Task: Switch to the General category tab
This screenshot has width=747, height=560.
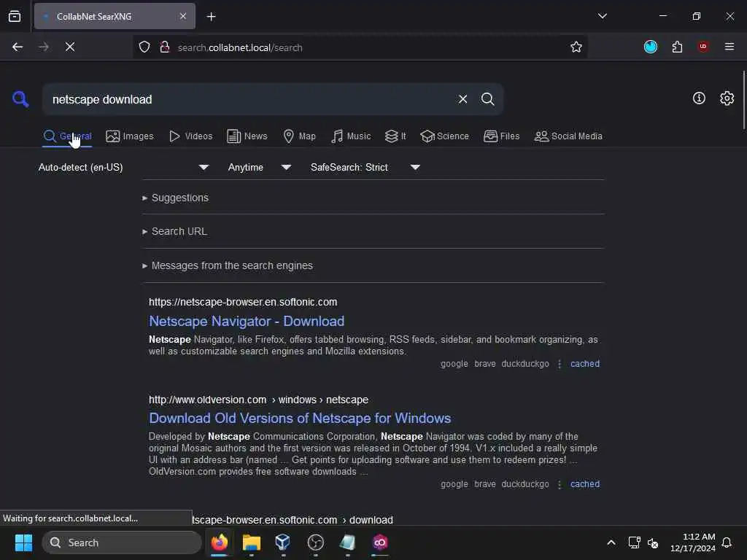Action: [x=67, y=136]
